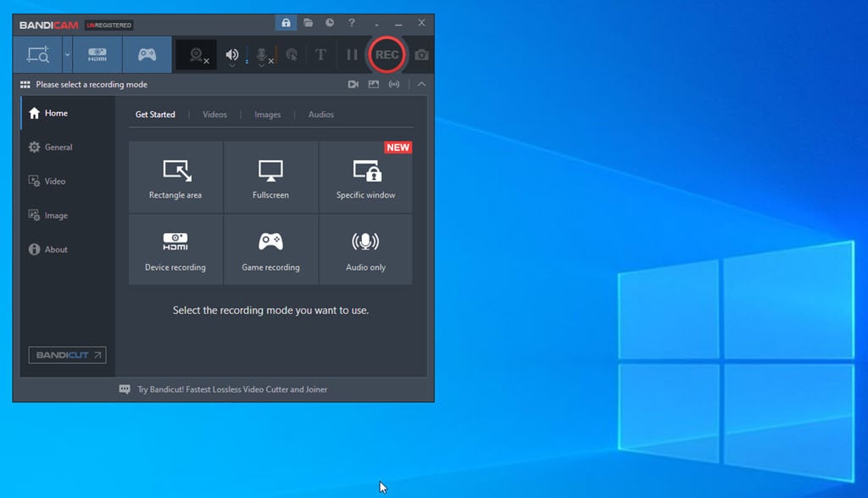Open the output folder icon

(x=308, y=23)
